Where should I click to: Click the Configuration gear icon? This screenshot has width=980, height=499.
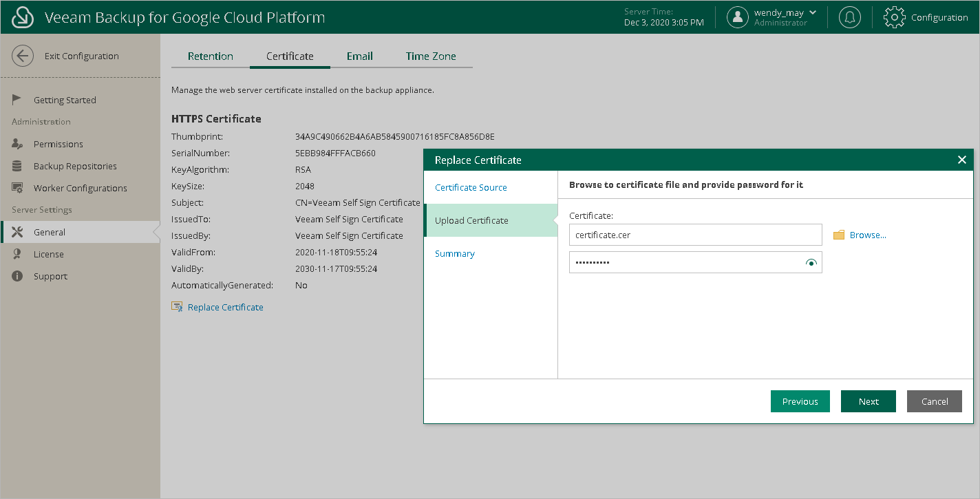(894, 17)
